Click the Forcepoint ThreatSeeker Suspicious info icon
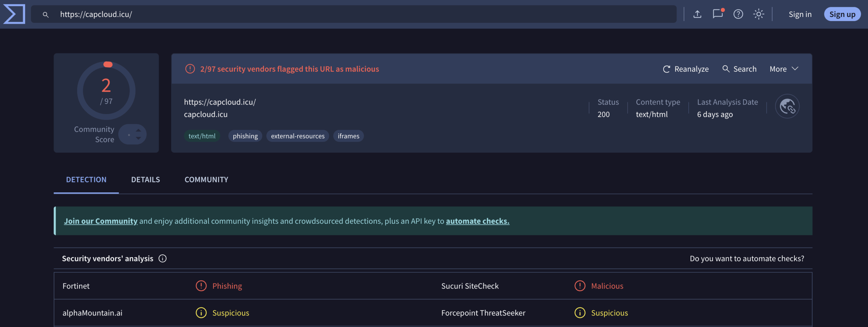This screenshot has height=327, width=868. point(580,313)
